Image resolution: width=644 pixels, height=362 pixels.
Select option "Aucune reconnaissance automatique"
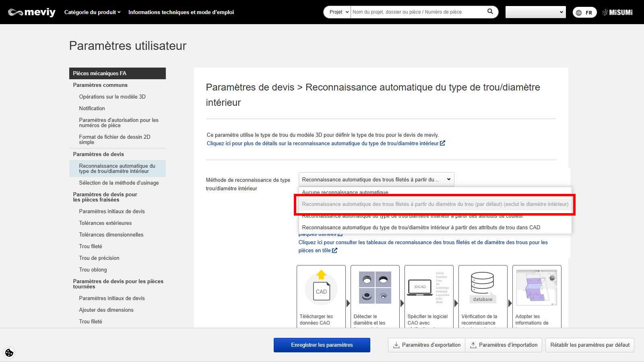point(345,191)
